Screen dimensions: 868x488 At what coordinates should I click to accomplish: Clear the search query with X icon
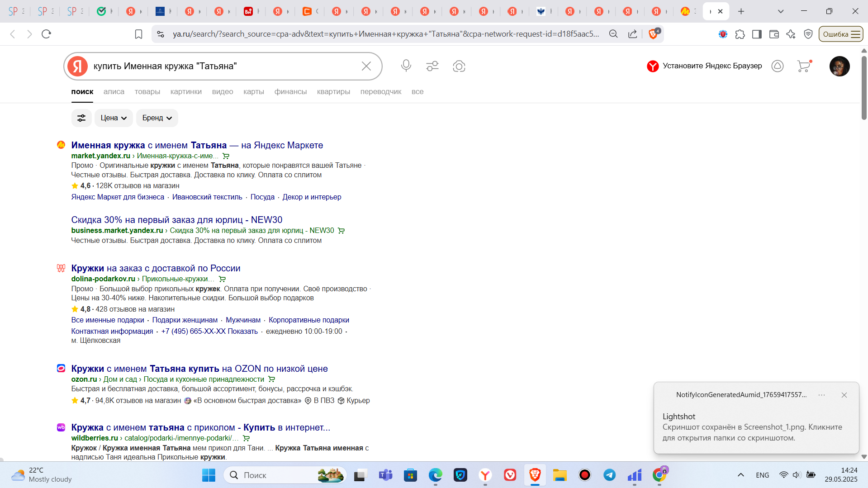click(x=366, y=66)
